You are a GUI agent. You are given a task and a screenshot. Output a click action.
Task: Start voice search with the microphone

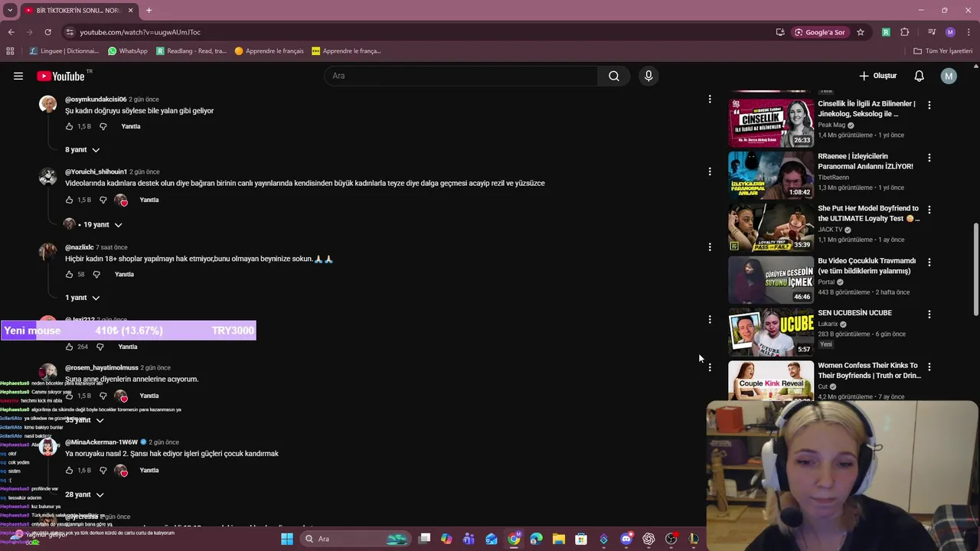point(648,76)
